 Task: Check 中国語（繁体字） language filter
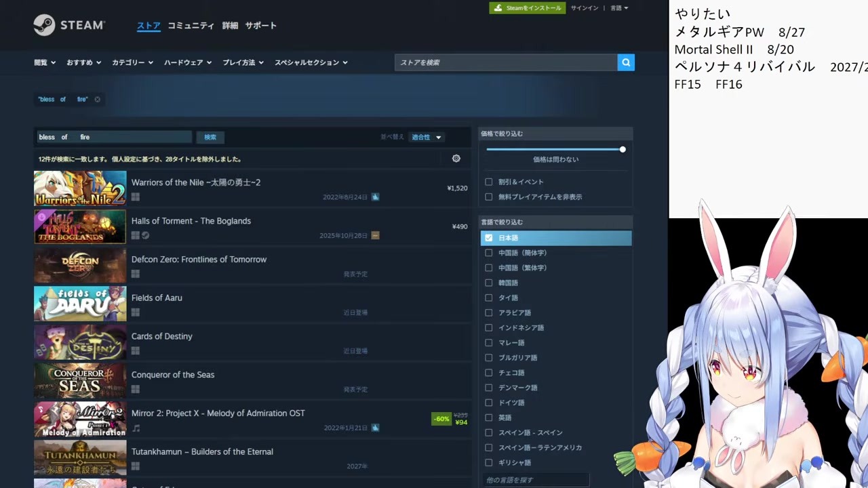point(488,268)
